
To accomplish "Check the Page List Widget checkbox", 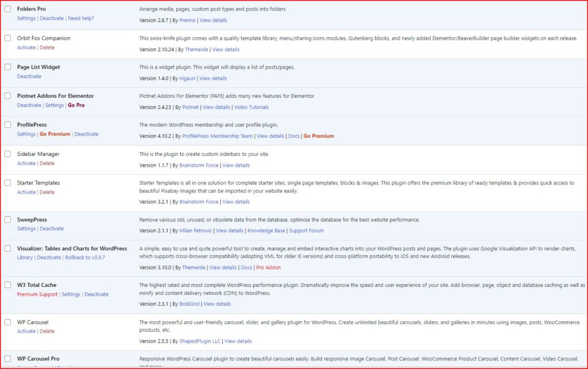I will (7, 67).
